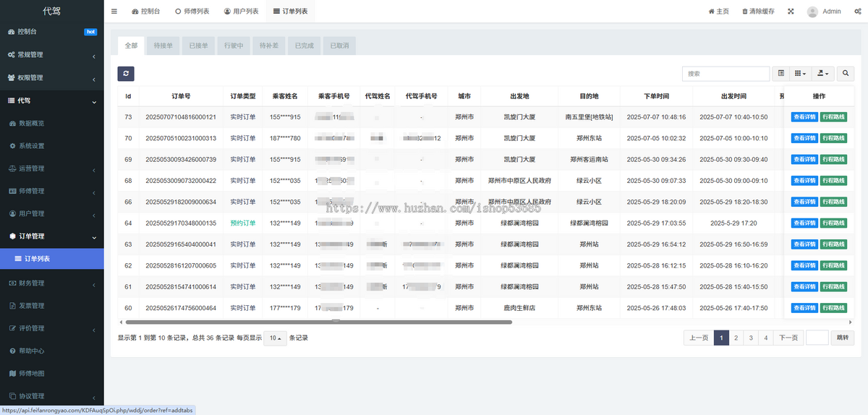Click the 跳转 jump button
Viewport: 868px width, 415px height.
click(x=841, y=338)
